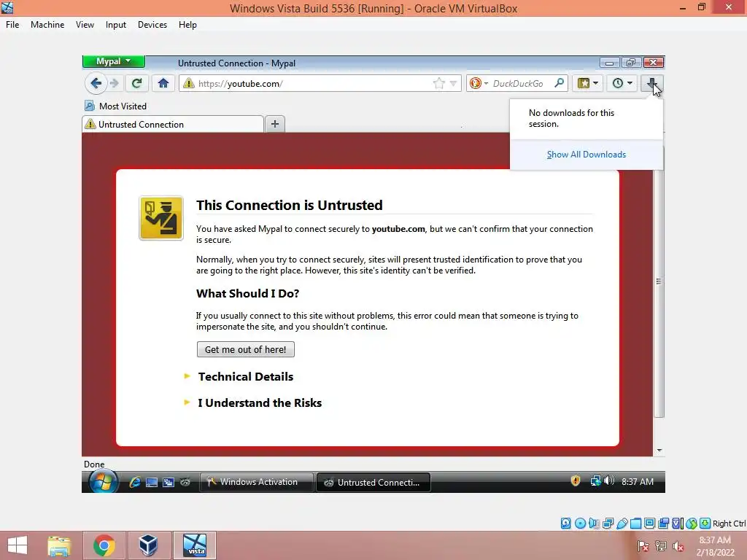Click the VirtualBox optical disc status icon
The height and width of the screenshot is (560, 747).
580,524
